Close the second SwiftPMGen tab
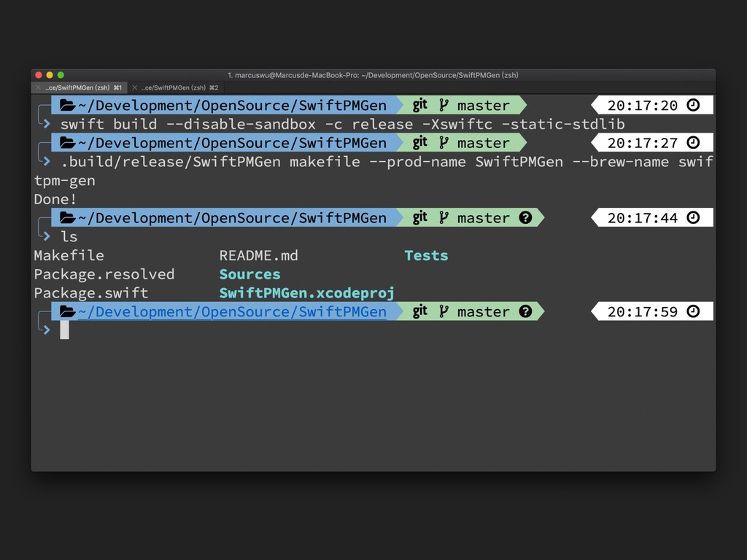Viewport: 747px width, 560px height. tap(135, 87)
